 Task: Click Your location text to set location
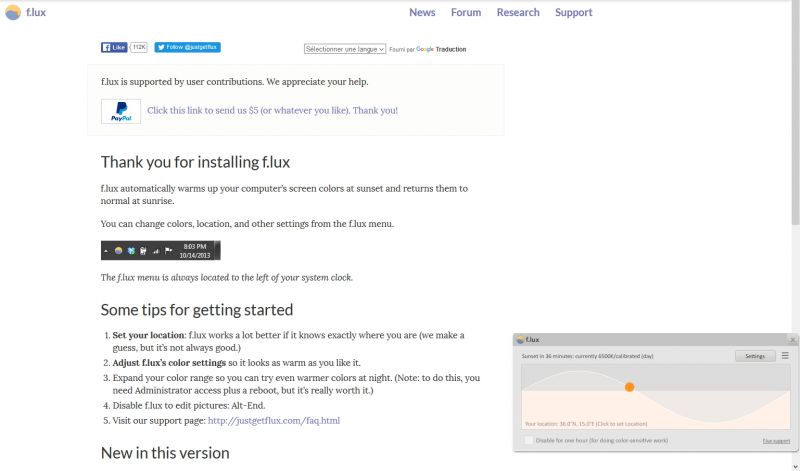586,424
